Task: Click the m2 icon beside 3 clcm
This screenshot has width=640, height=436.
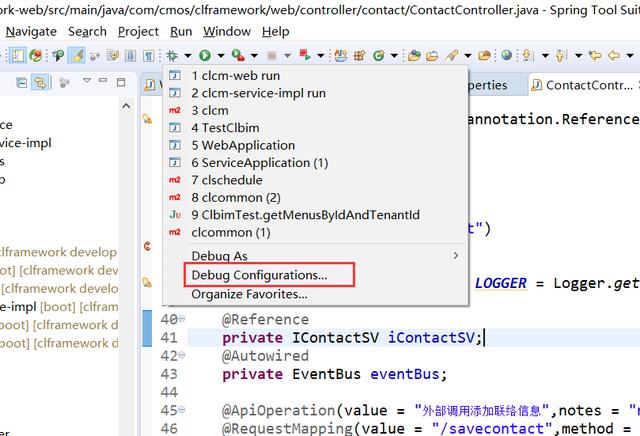Action: click(x=175, y=110)
